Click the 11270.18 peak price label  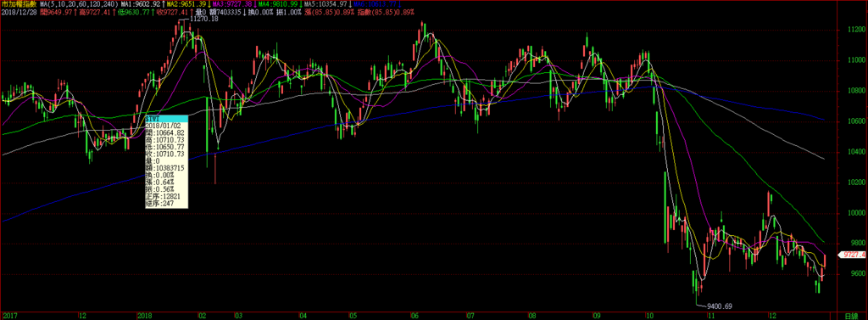[203, 20]
